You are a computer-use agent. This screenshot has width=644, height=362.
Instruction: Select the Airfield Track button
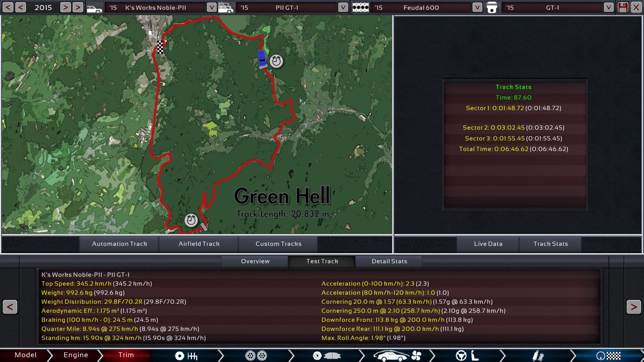click(199, 244)
